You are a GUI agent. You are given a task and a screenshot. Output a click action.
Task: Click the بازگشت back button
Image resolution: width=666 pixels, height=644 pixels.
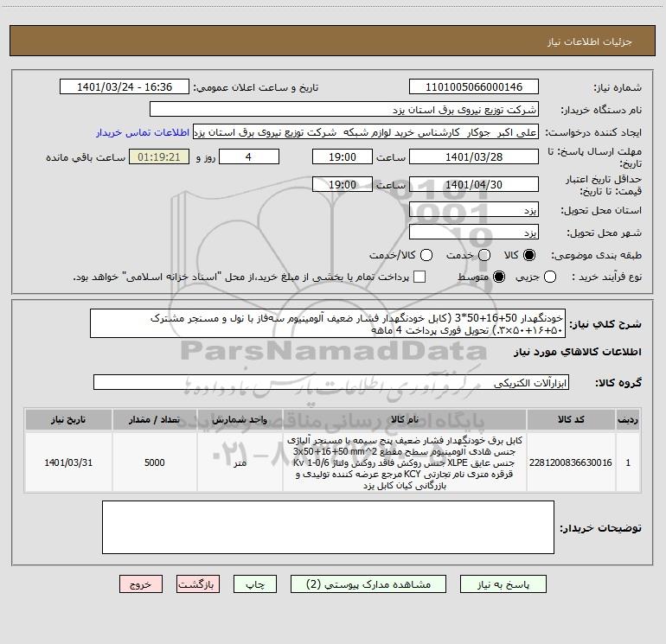point(198,584)
